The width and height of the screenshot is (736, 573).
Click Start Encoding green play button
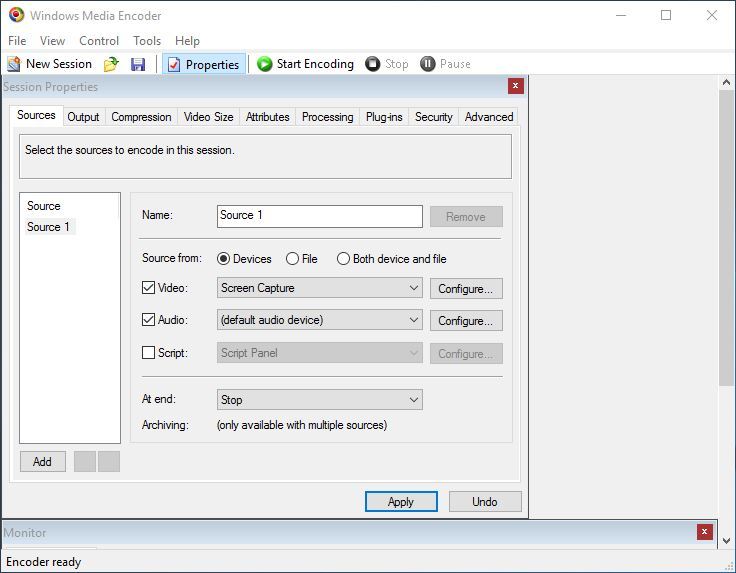pyautogui.click(x=305, y=64)
